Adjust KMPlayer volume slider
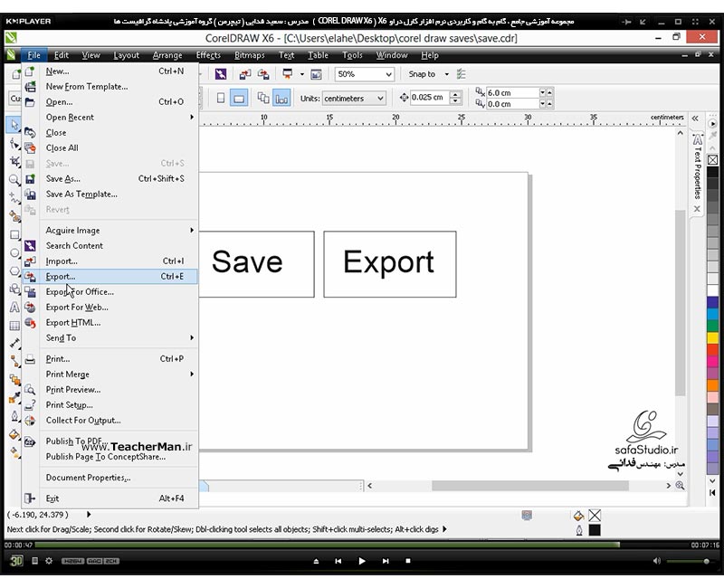Viewport: 724px width, 588px height. (x=688, y=561)
